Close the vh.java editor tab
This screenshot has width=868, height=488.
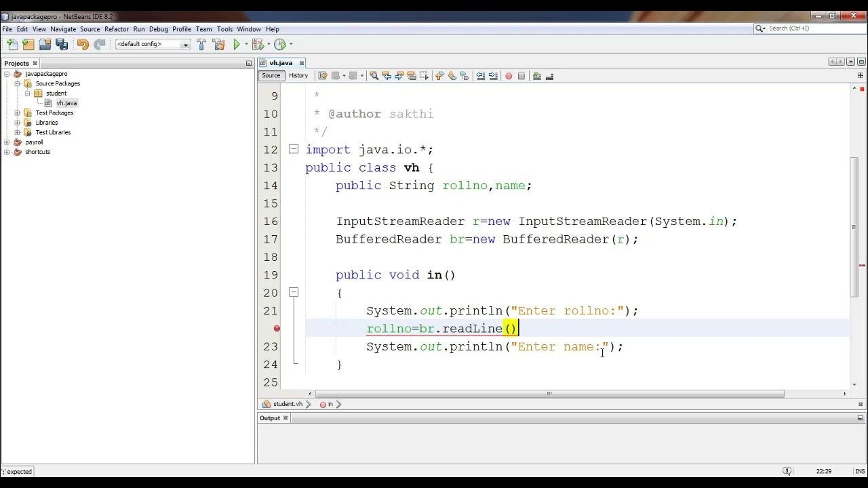click(302, 63)
